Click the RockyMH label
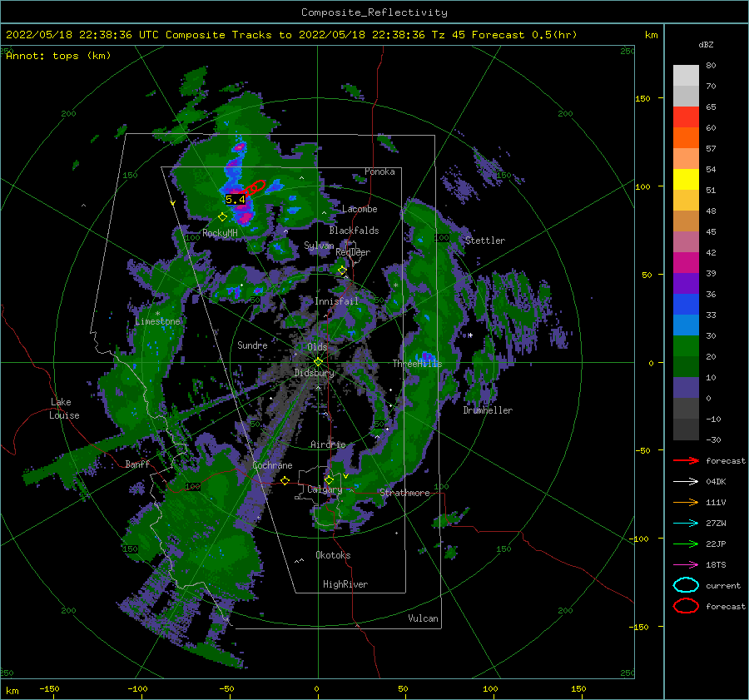 point(220,233)
